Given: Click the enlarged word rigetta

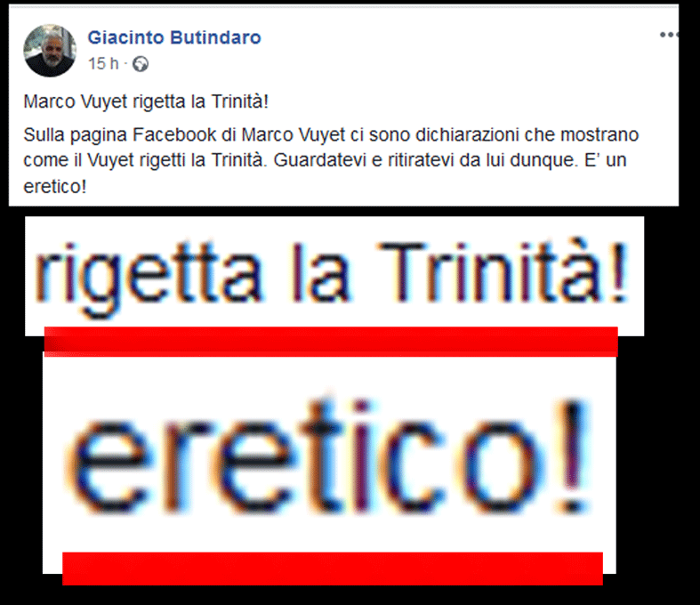Looking at the screenshot, I should pyautogui.click(x=148, y=278).
